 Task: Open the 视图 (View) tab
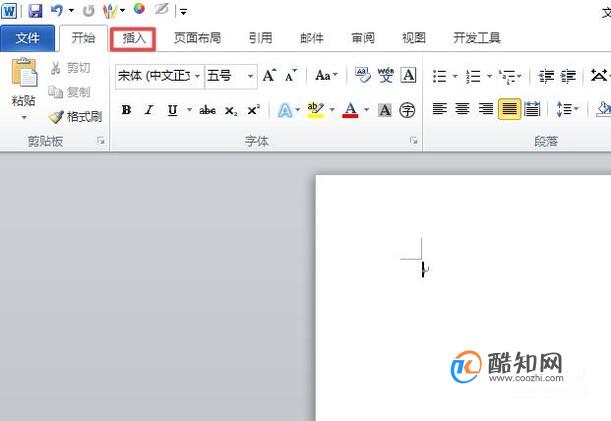pos(414,38)
